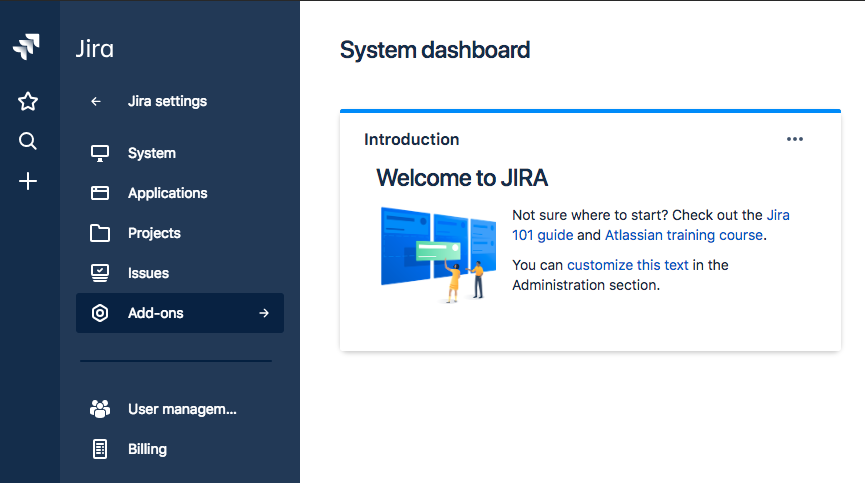
Task: Open Billing menu item
Action: point(180,449)
